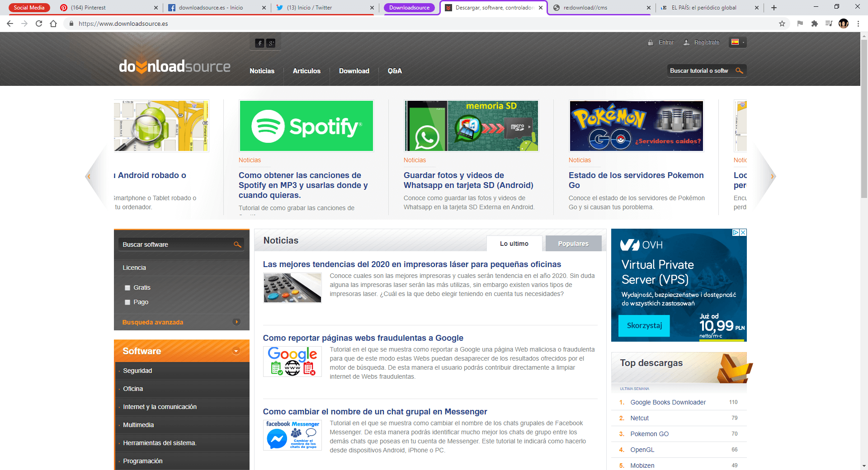Slide carousel to the previous item
Image resolution: width=868 pixels, height=470 pixels.
(89, 176)
